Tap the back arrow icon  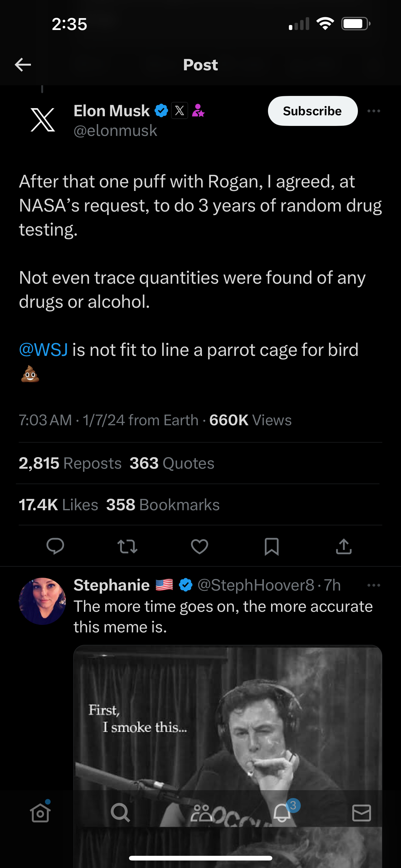click(x=23, y=64)
